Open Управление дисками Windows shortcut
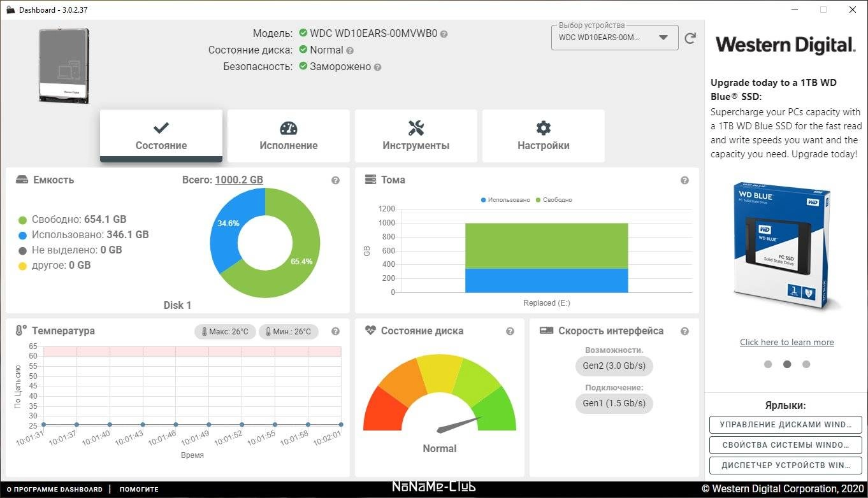Viewport: 868px width, 498px height. point(786,425)
